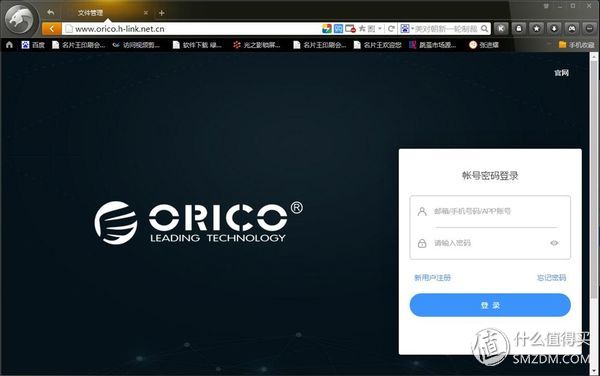The image size is (600, 376).
Task: Click the K toolbar button
Action: tap(501, 28)
